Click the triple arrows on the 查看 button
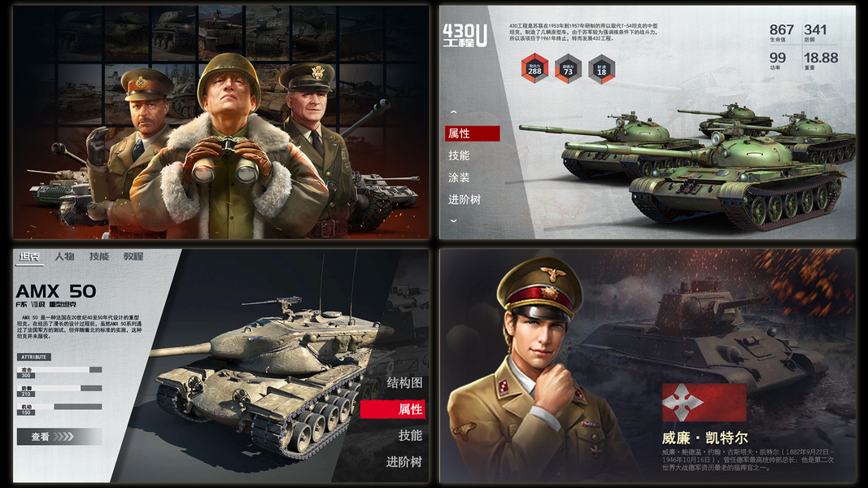This screenshot has width=868, height=488. 63,437
